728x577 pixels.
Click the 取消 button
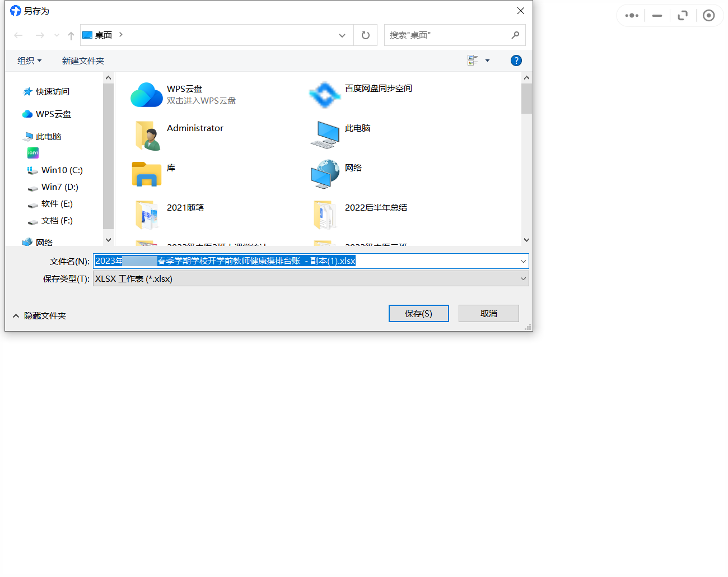click(x=488, y=314)
